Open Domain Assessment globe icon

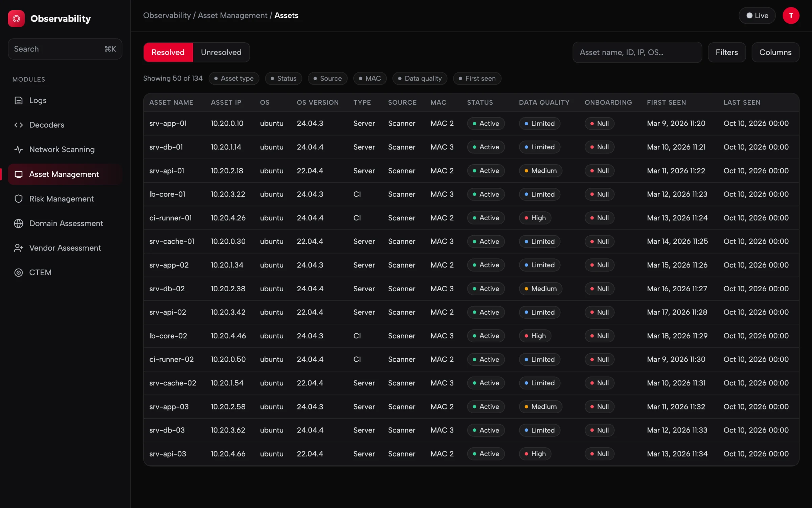tap(19, 224)
